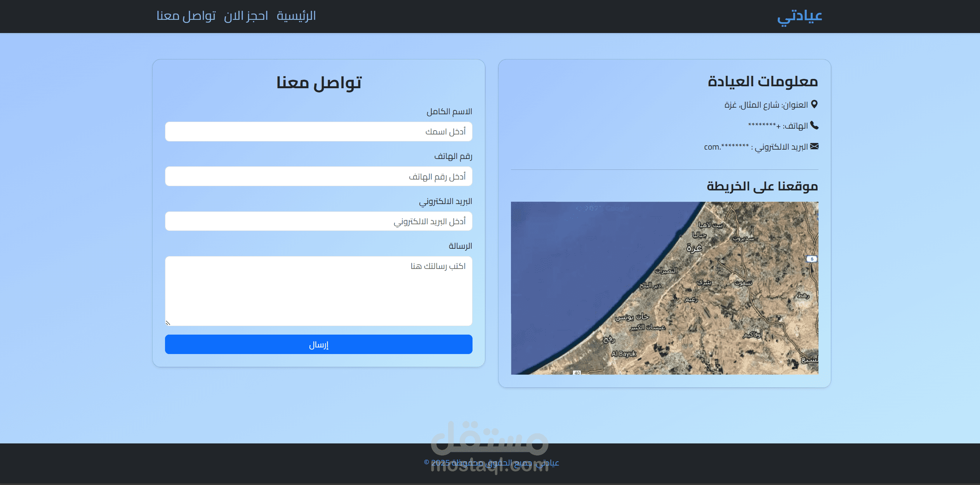
Task: Click the عيادتي brand logo
Action: (x=799, y=16)
